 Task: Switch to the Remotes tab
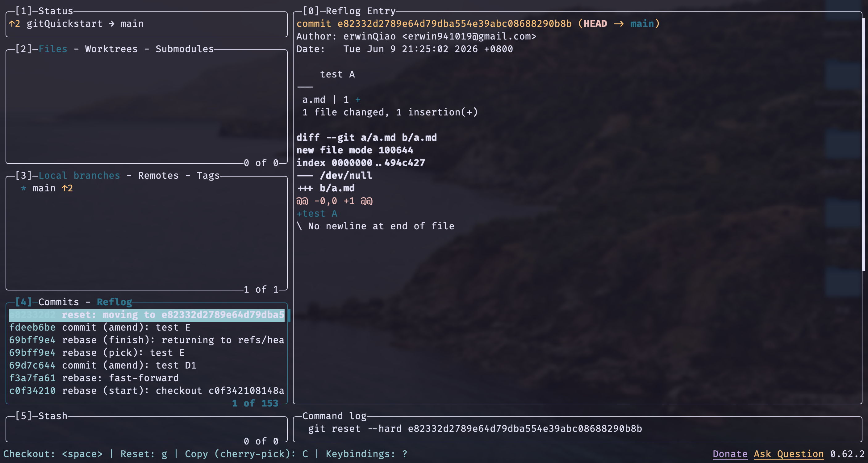[x=158, y=176]
